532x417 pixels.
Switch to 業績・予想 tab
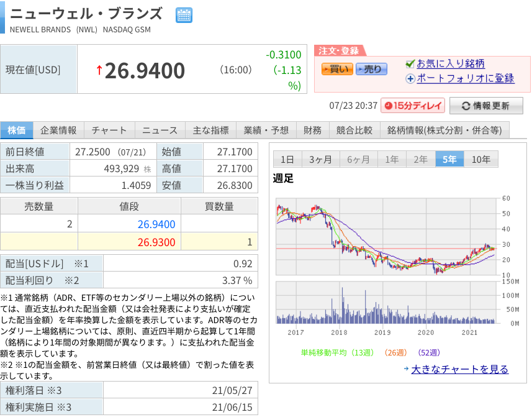click(266, 130)
